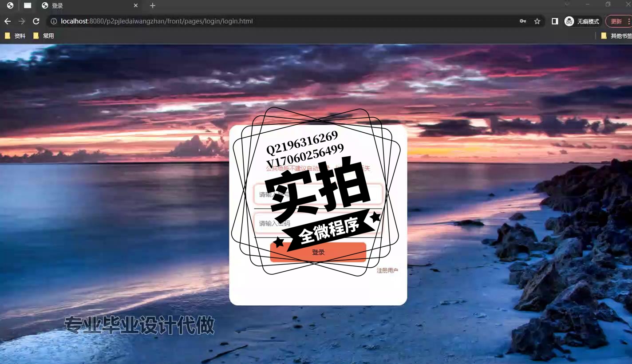Reload the login page

click(x=36, y=21)
